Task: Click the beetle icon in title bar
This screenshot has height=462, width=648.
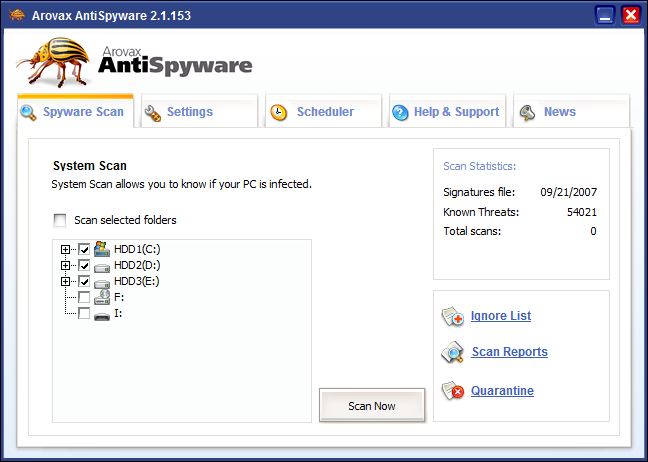Action: [x=17, y=15]
